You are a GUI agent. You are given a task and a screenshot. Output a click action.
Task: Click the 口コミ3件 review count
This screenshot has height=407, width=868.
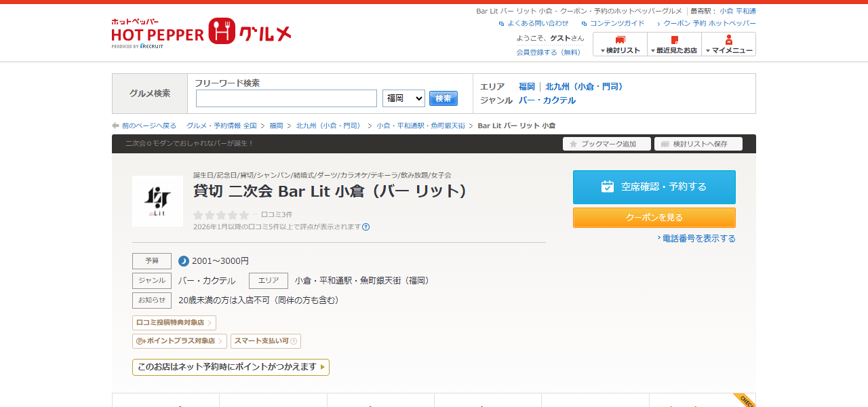(277, 214)
